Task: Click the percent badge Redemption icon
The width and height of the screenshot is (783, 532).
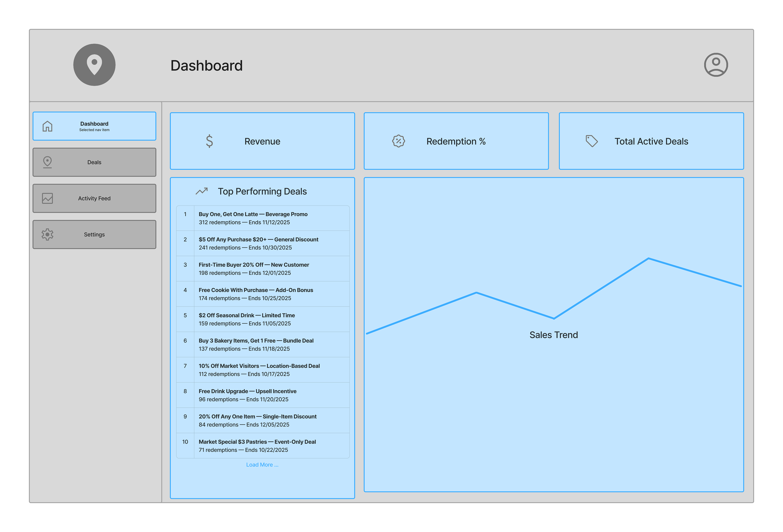Action: point(398,141)
